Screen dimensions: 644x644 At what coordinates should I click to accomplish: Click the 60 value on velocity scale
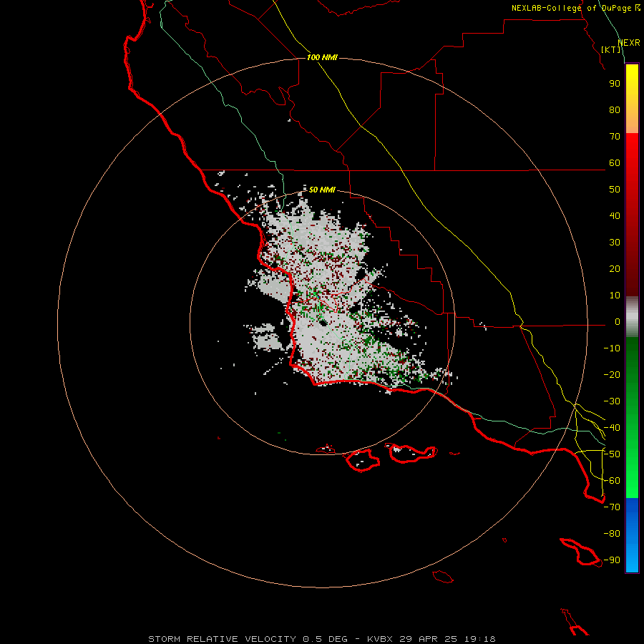(615, 163)
